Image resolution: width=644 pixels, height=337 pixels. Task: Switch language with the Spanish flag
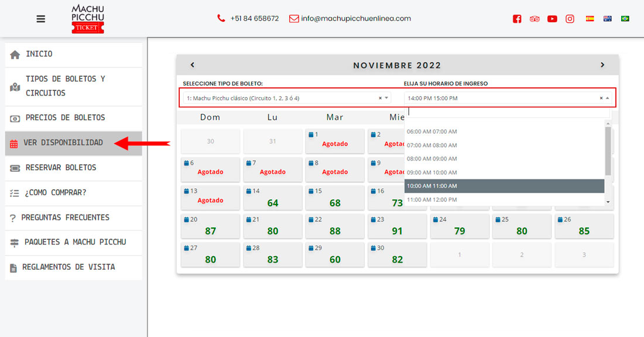590,19
